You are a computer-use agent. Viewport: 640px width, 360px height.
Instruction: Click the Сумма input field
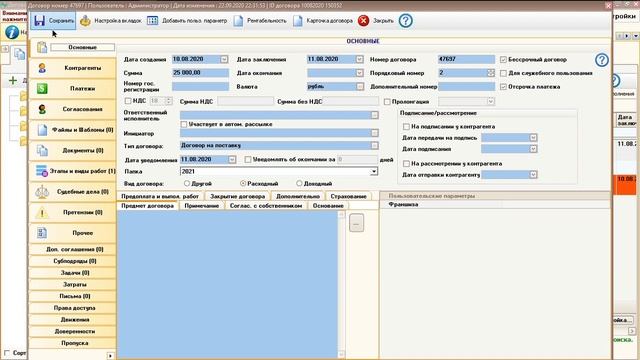[200, 73]
